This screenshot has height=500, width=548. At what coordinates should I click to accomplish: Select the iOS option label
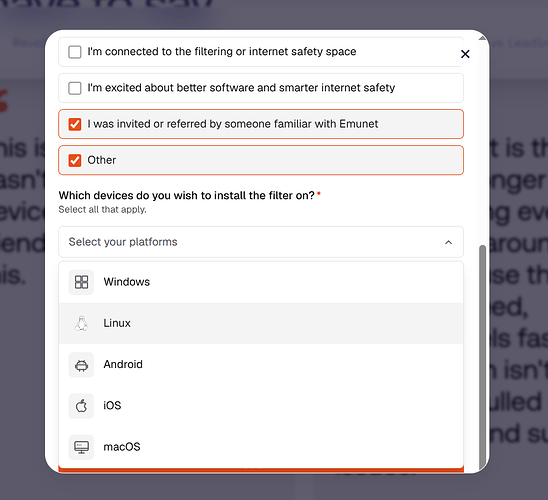pos(112,406)
